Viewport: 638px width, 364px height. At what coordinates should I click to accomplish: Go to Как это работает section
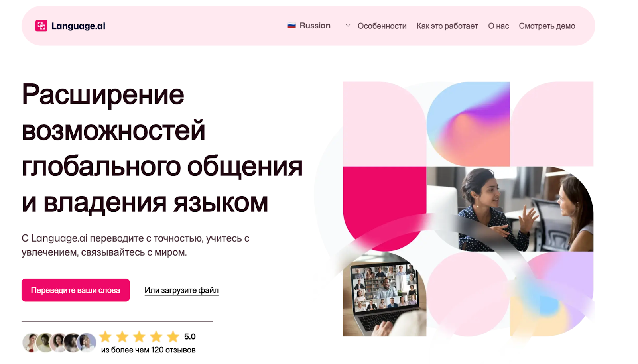click(447, 26)
